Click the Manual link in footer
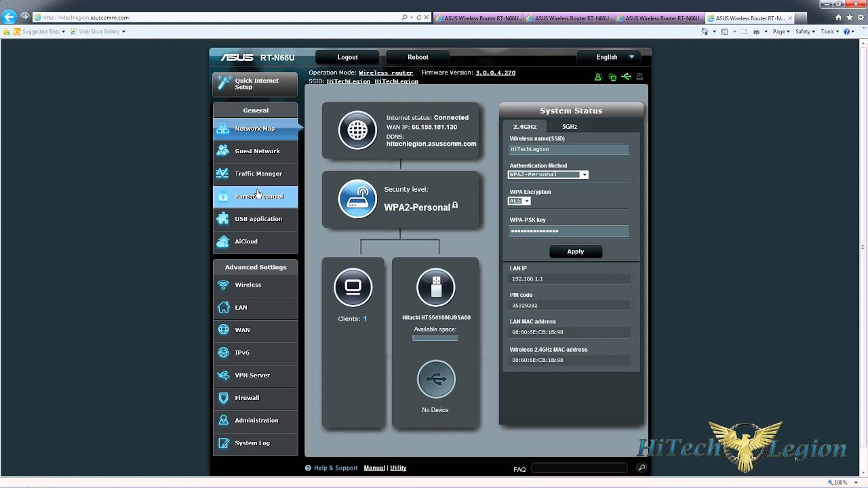The height and width of the screenshot is (488, 868). pos(374,468)
